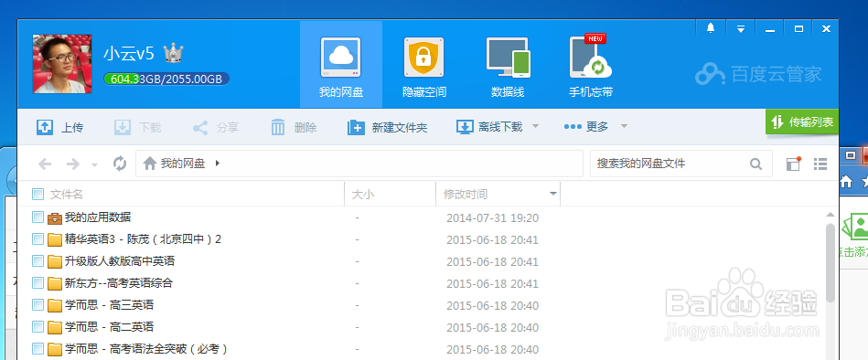Switch to list view icon

pyautogui.click(x=820, y=164)
